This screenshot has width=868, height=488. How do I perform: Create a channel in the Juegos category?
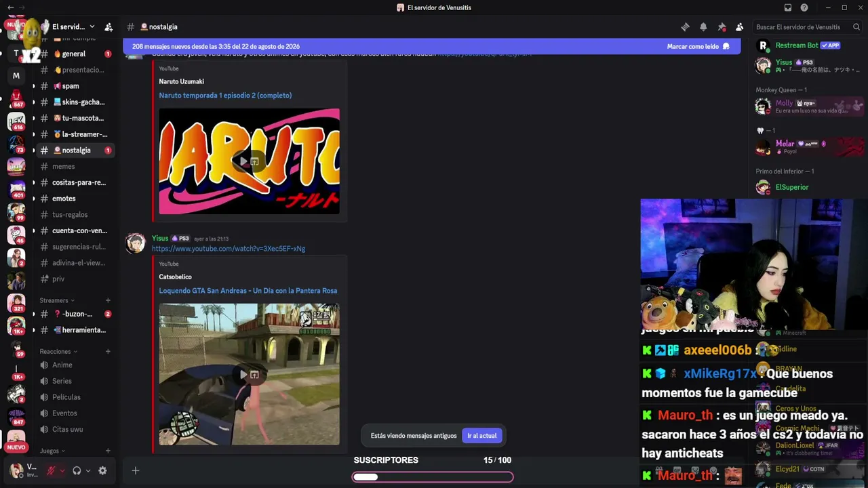[108, 451]
